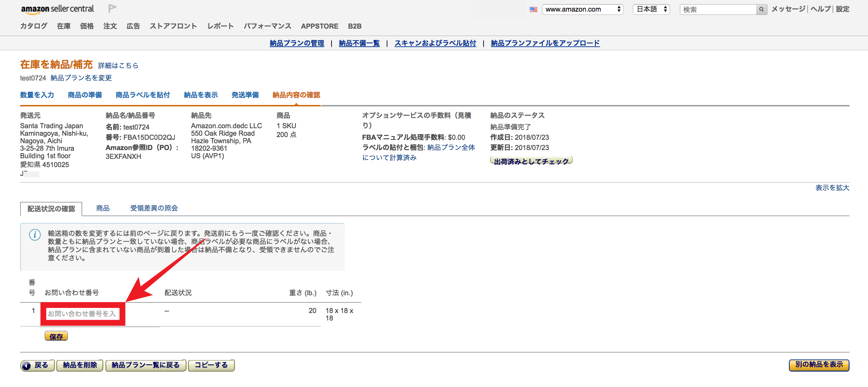Open the 在庫 menu
The image size is (868, 387).
(64, 26)
